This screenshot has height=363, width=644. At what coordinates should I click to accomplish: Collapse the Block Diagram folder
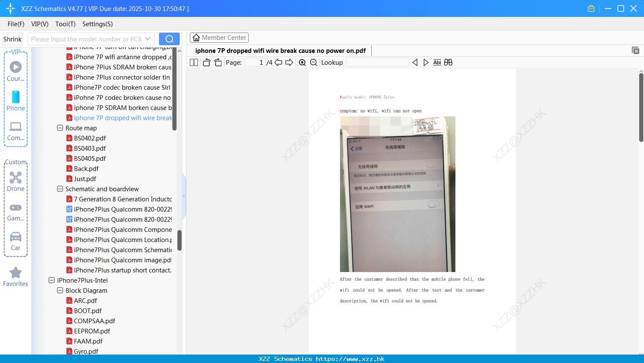tap(60, 290)
